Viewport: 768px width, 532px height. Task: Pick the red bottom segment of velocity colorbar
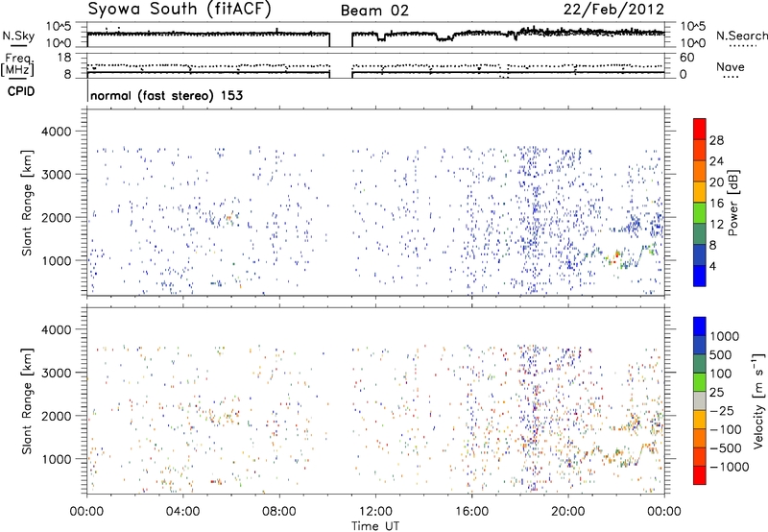tap(700, 475)
